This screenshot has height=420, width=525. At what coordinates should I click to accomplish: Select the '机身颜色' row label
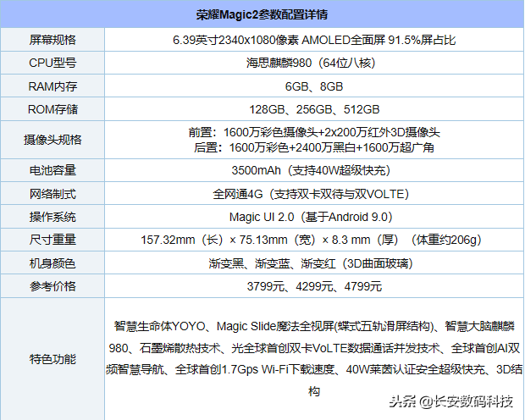(x=52, y=263)
